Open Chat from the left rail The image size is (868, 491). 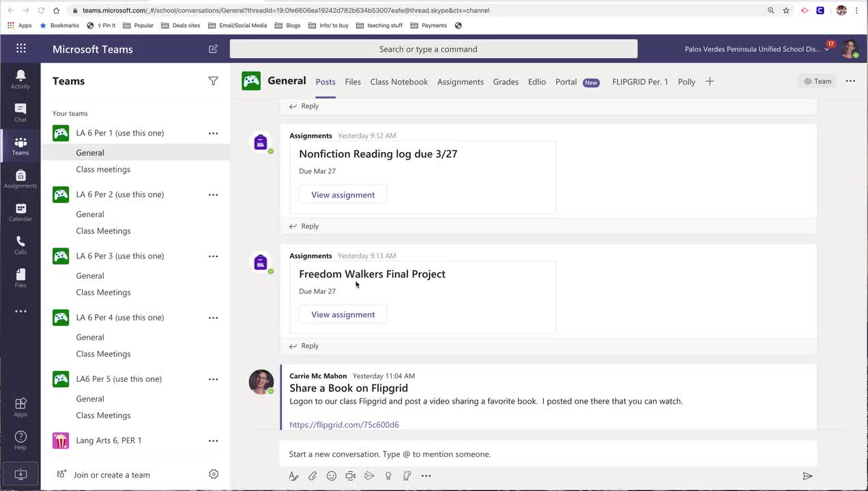click(20, 113)
